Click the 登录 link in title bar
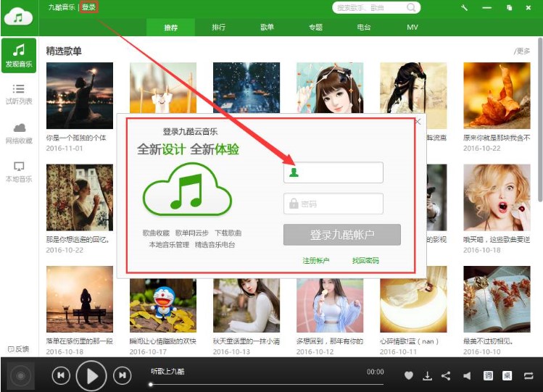The width and height of the screenshot is (543, 392). 88,7
